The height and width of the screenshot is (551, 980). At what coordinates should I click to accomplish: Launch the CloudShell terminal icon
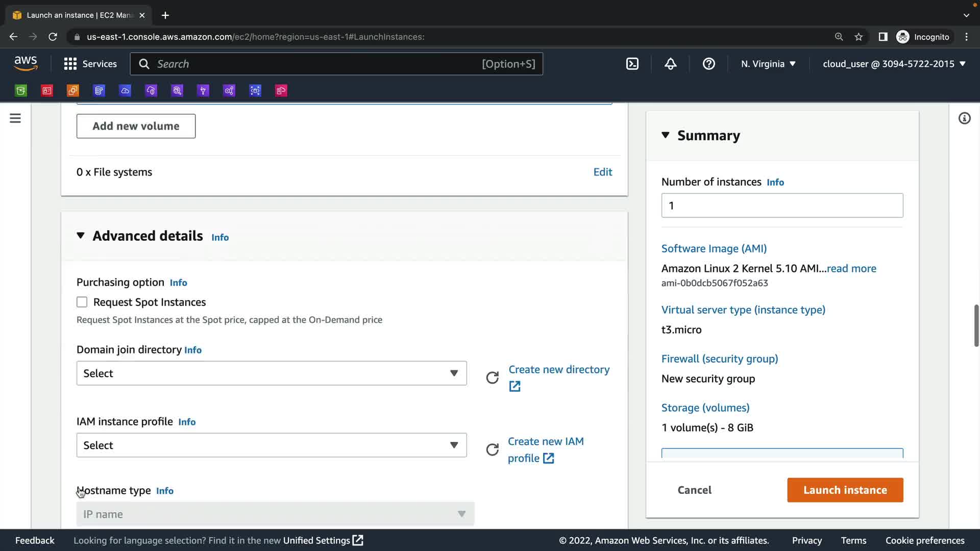pyautogui.click(x=632, y=64)
